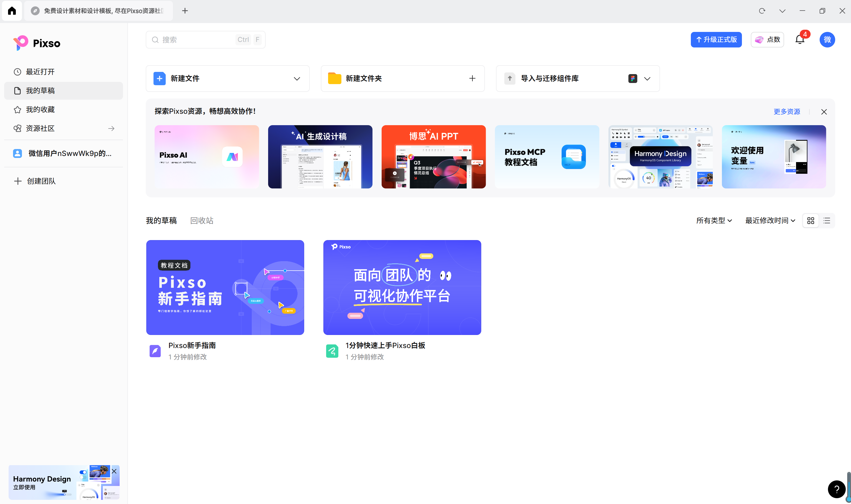Open notifications bell icon
Image resolution: width=851 pixels, height=504 pixels.
pos(800,40)
